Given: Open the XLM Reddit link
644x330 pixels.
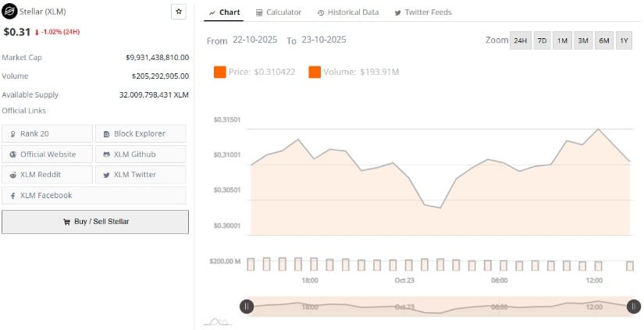Looking at the screenshot, I should [x=47, y=175].
